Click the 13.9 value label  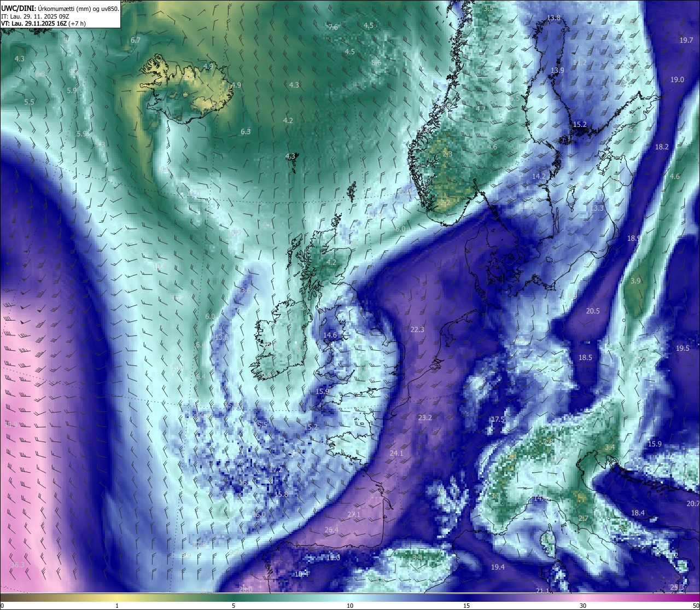coord(557,70)
